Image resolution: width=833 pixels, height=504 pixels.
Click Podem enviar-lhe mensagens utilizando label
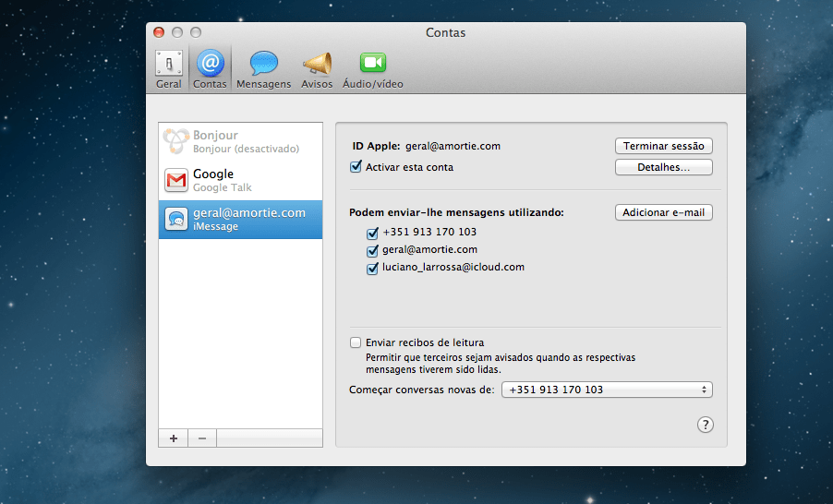coord(456,212)
